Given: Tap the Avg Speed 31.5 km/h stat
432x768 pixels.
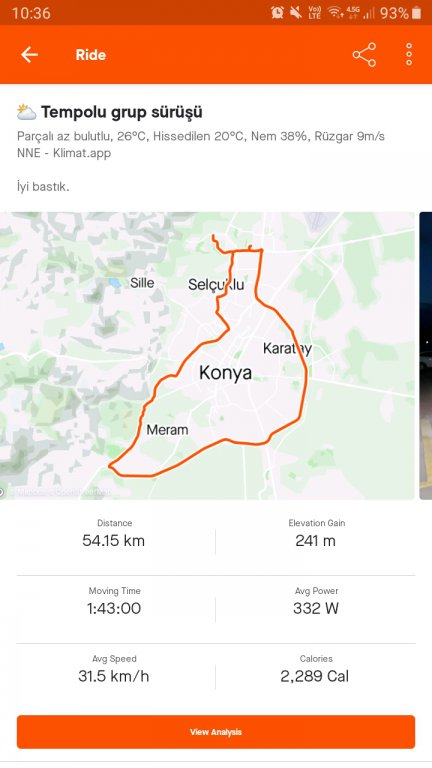Looking at the screenshot, I should click(114, 670).
